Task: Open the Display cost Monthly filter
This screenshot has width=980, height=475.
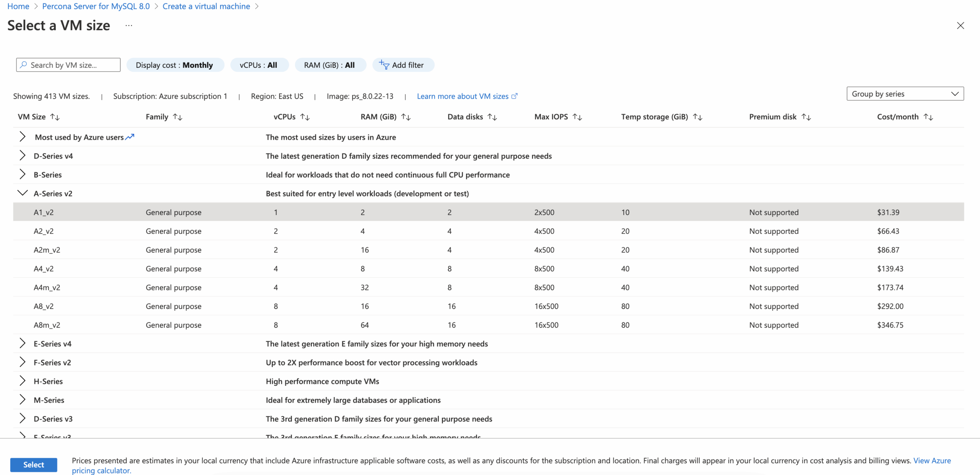Action: 175,65
